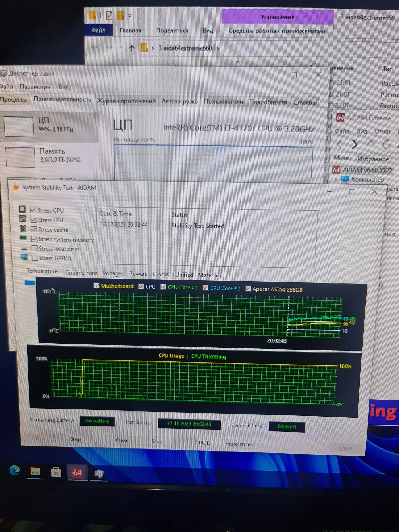Open the Главная ribbon tab in Explorer

point(130,30)
